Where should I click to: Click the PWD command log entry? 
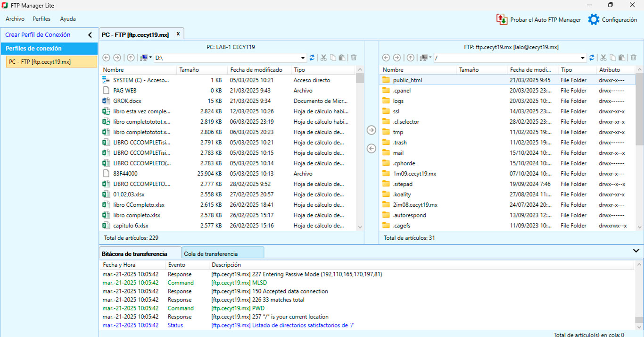point(367,308)
